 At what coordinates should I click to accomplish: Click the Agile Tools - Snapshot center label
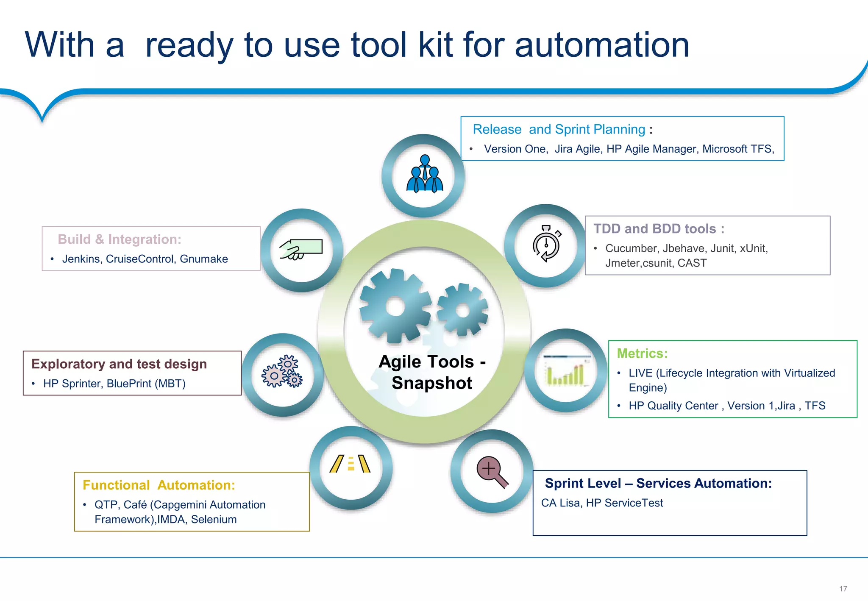pyautogui.click(x=432, y=372)
